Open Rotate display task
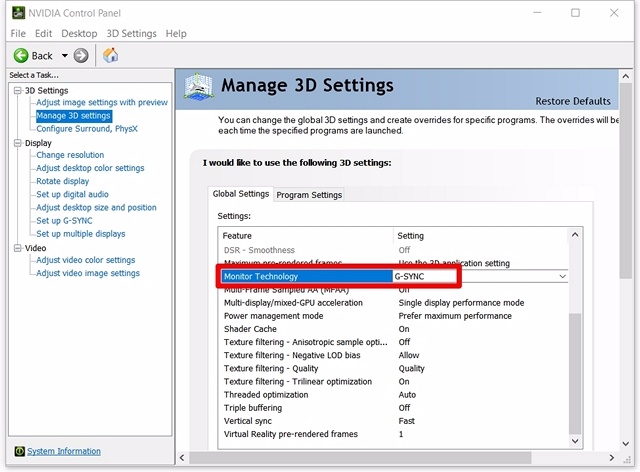This screenshot has height=472, width=640. click(x=62, y=181)
